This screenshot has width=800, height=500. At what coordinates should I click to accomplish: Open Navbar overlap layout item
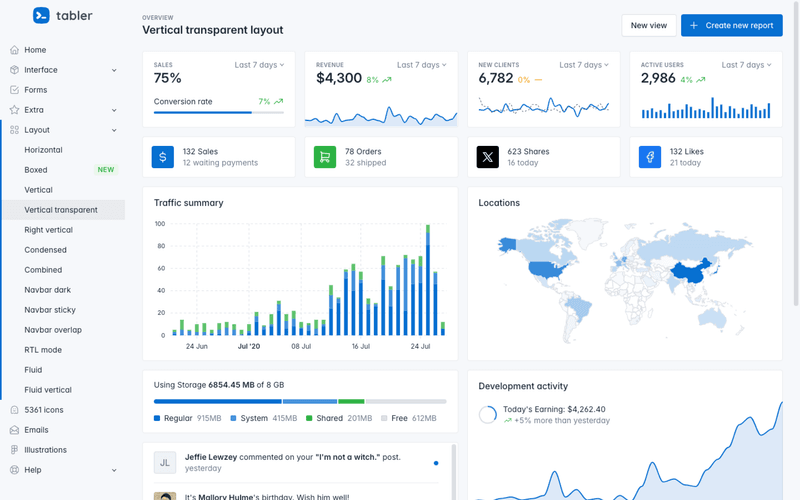point(64,330)
